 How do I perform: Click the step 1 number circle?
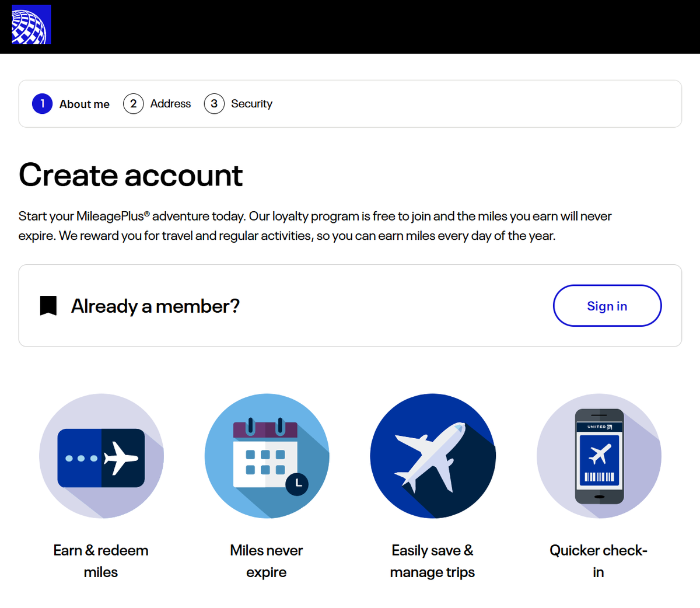42,104
